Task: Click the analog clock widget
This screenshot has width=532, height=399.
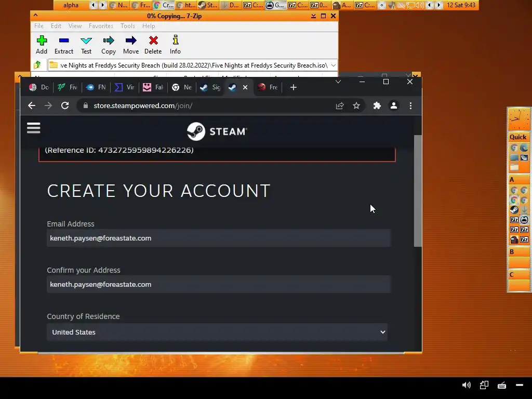Action: (x=518, y=119)
